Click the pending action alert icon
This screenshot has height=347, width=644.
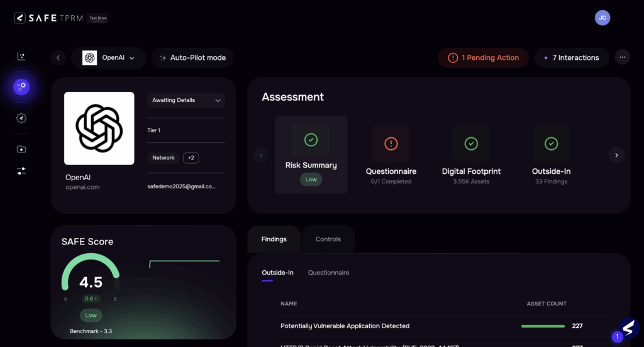453,58
